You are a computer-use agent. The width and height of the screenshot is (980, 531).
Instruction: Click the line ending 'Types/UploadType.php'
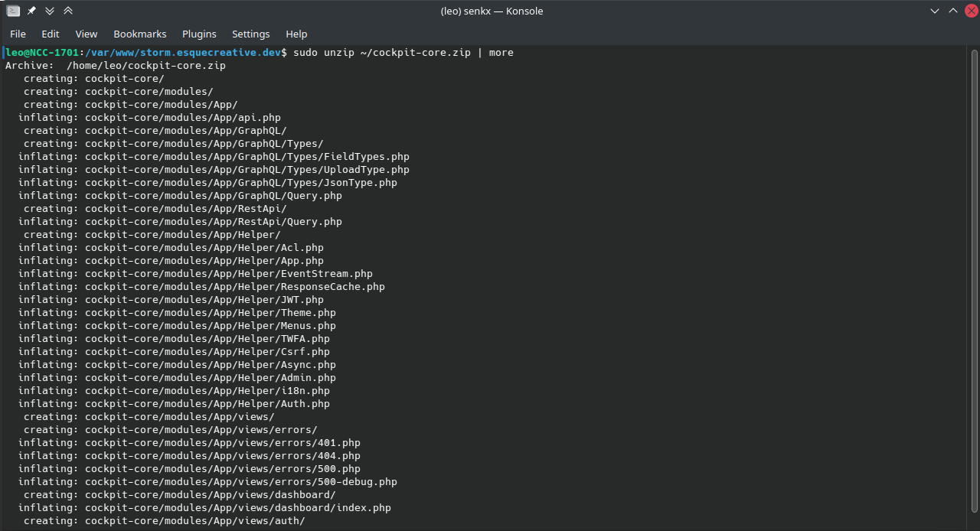point(214,170)
